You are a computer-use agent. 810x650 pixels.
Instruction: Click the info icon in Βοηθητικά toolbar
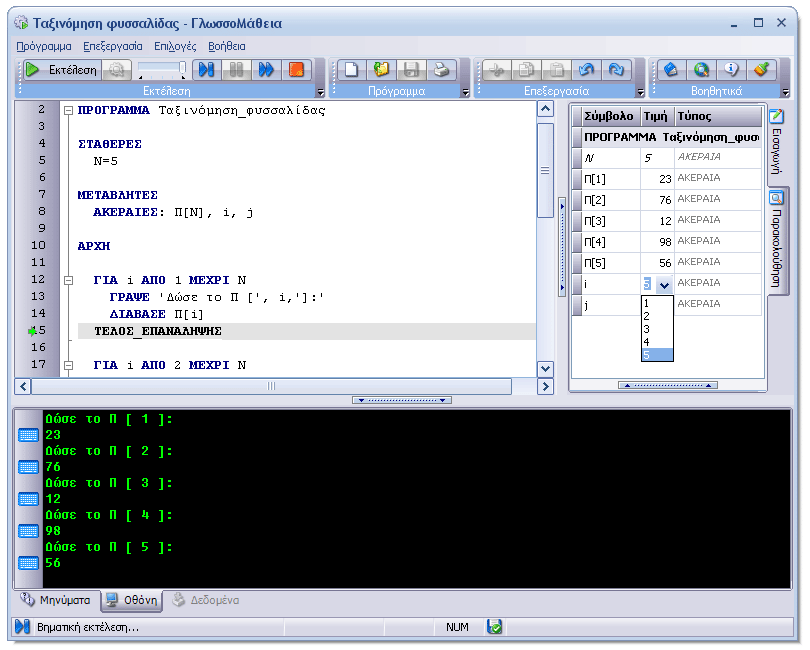click(x=731, y=70)
